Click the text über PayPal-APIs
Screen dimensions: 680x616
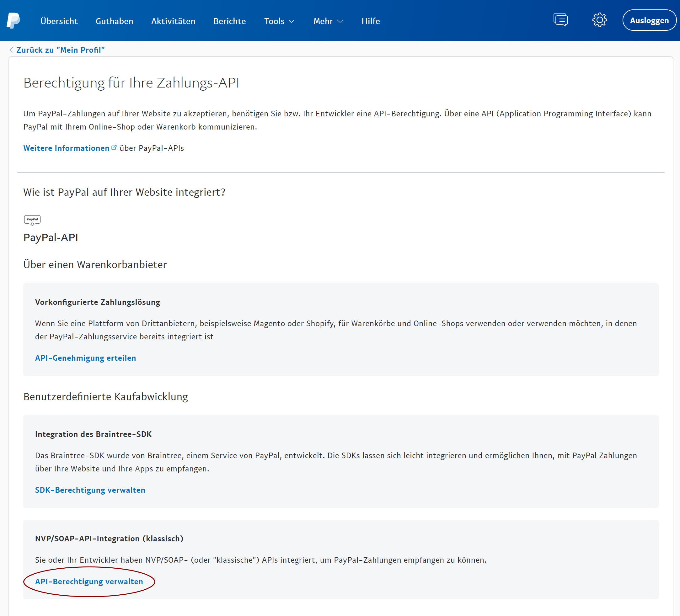pyautogui.click(x=152, y=148)
